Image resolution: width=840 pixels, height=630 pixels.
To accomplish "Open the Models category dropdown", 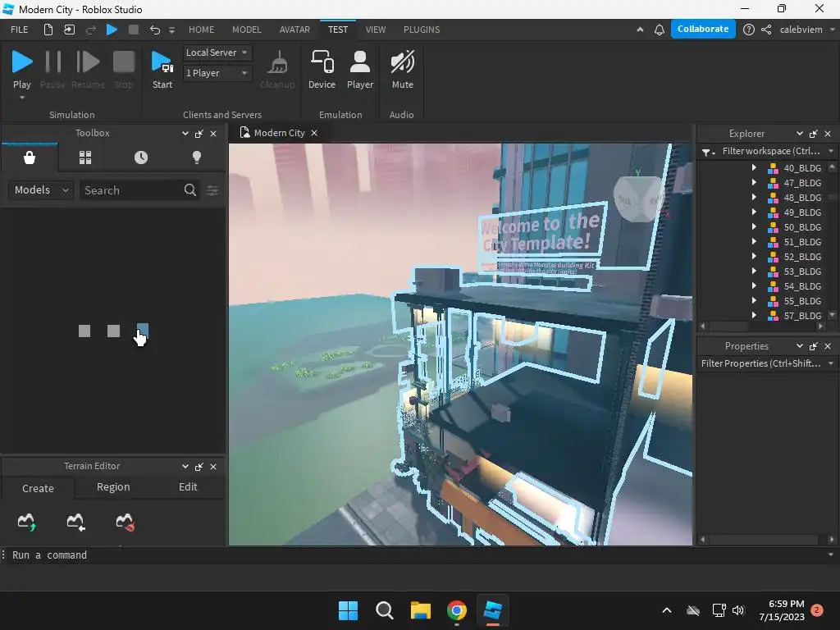I will pos(41,190).
